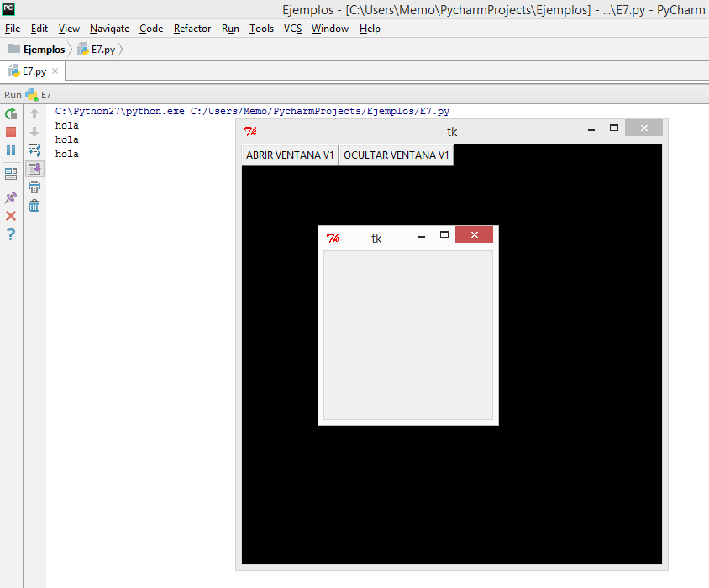This screenshot has height=588, width=709.
Task: Toggle soft-wrap in the console output
Action: coord(34,150)
